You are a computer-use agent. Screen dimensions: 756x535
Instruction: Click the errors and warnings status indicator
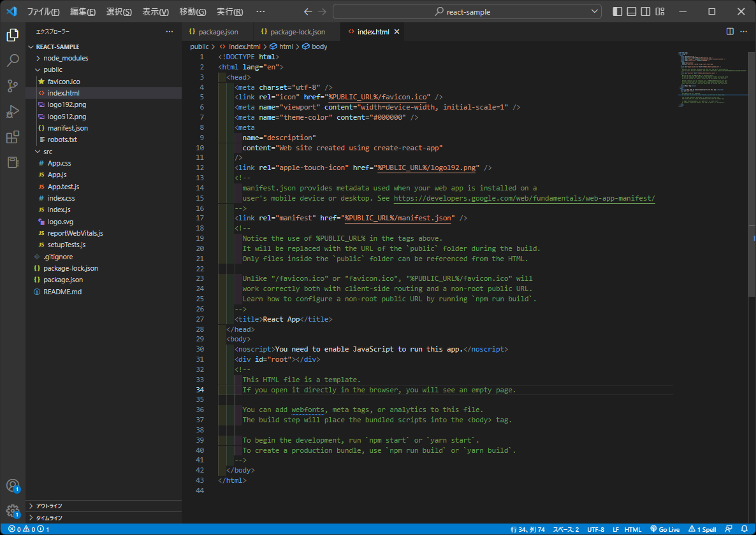click(29, 529)
